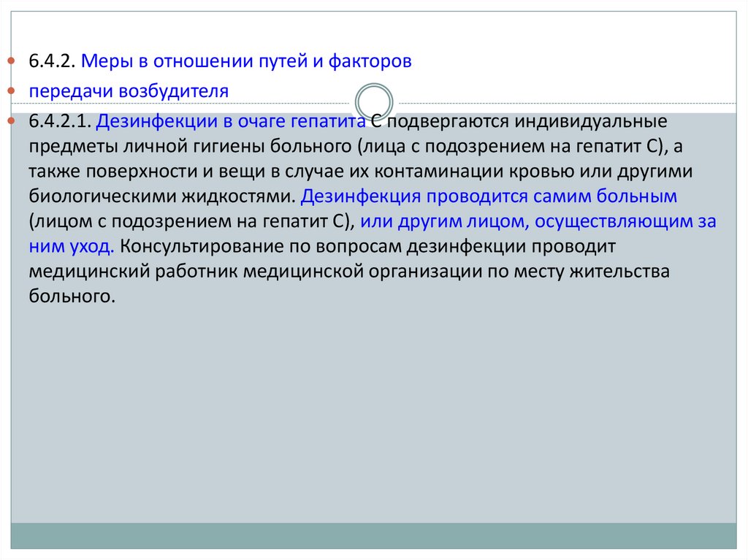Click words "биологическими жидкостями."
748x560 pixels.
click(x=163, y=196)
